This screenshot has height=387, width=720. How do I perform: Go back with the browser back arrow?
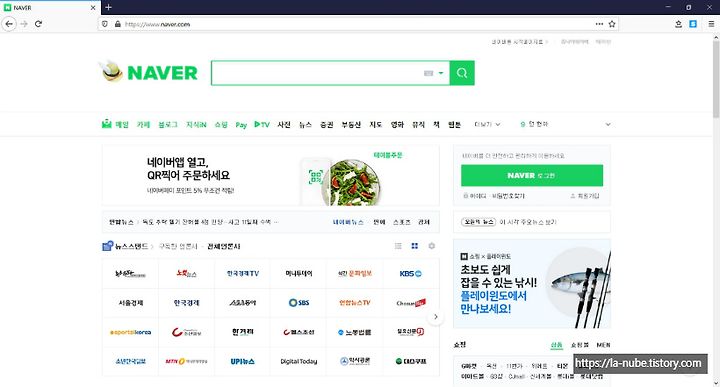[x=9, y=24]
